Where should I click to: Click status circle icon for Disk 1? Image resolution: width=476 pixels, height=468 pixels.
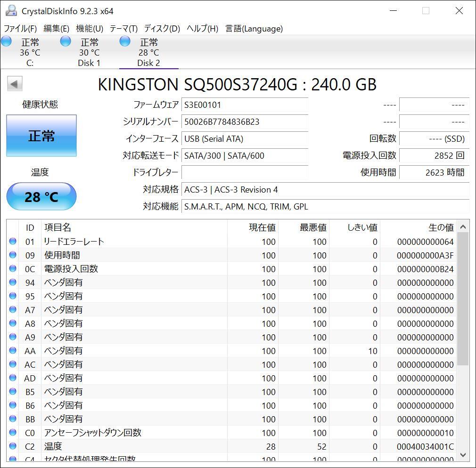[x=65, y=41]
